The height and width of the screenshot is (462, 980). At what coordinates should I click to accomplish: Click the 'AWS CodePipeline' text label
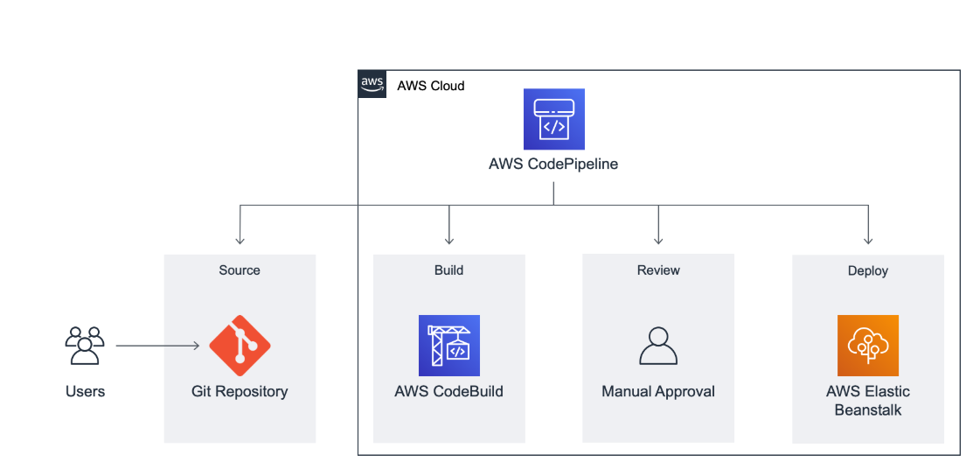[x=553, y=164]
